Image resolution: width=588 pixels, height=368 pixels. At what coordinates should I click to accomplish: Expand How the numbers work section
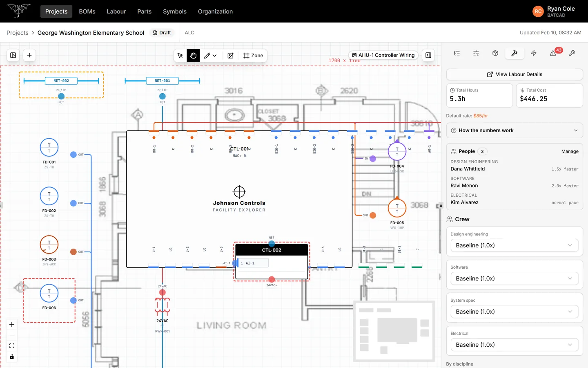(514, 130)
